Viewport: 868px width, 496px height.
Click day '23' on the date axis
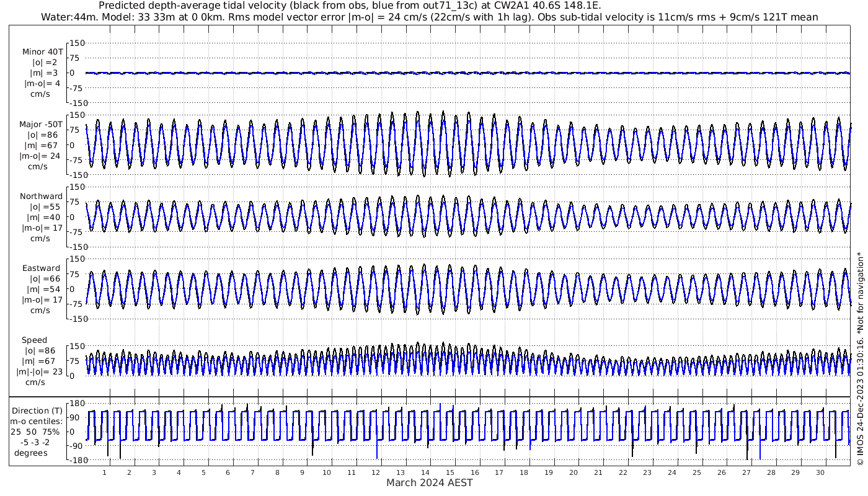click(647, 472)
